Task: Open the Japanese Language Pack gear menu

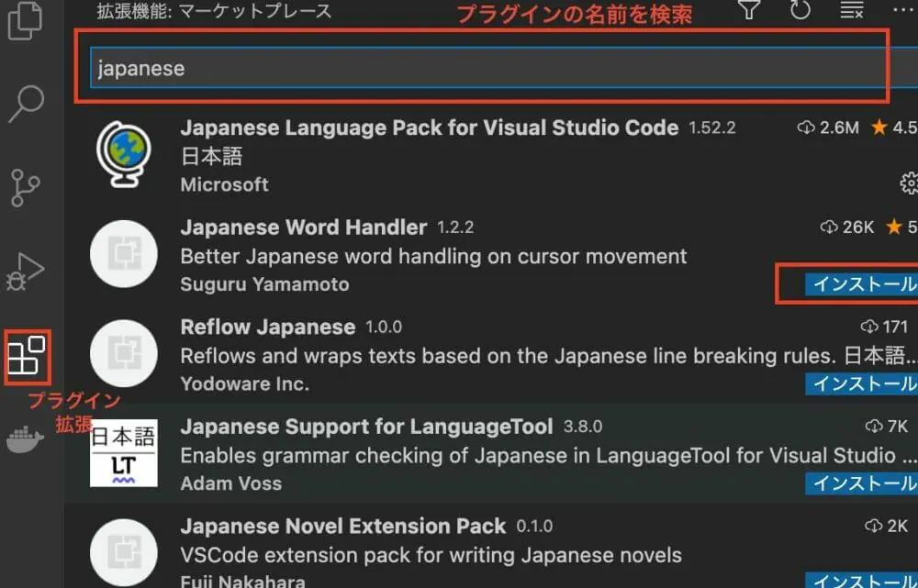Action: point(909,183)
